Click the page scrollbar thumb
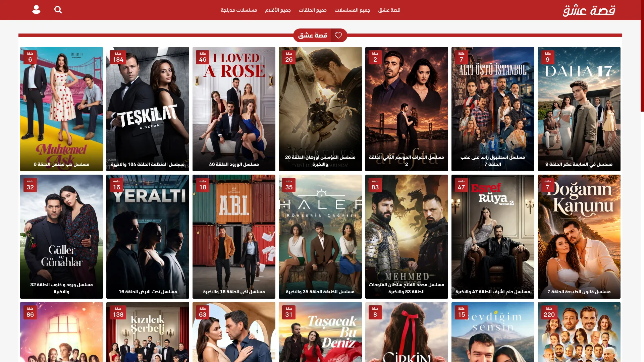Screen dimensions: 644x362 [x=642, y=56]
